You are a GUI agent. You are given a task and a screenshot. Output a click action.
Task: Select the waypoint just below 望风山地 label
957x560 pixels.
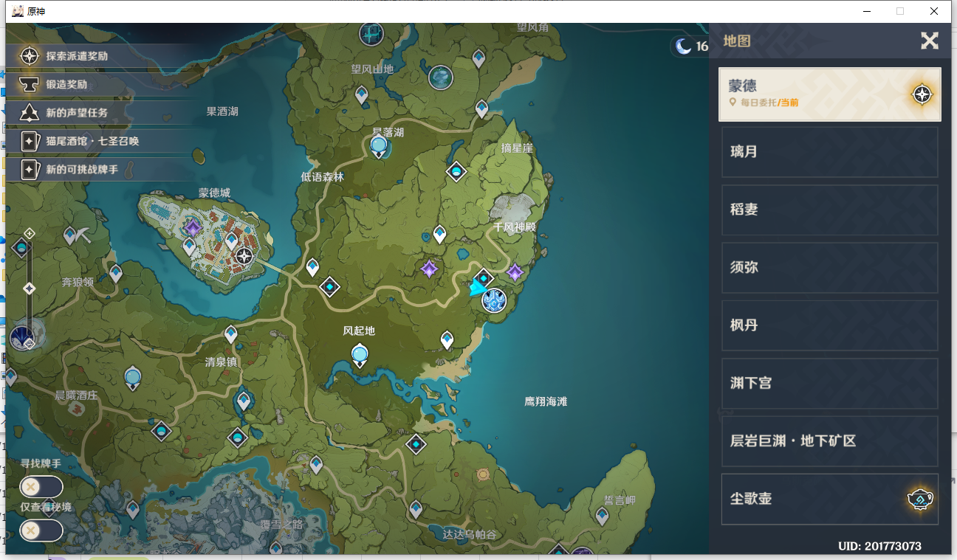361,94
